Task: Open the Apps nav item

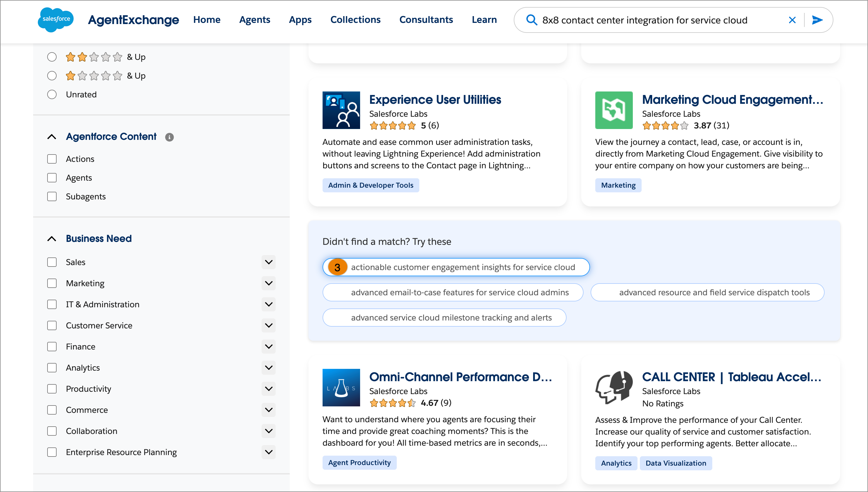Action: coord(300,20)
